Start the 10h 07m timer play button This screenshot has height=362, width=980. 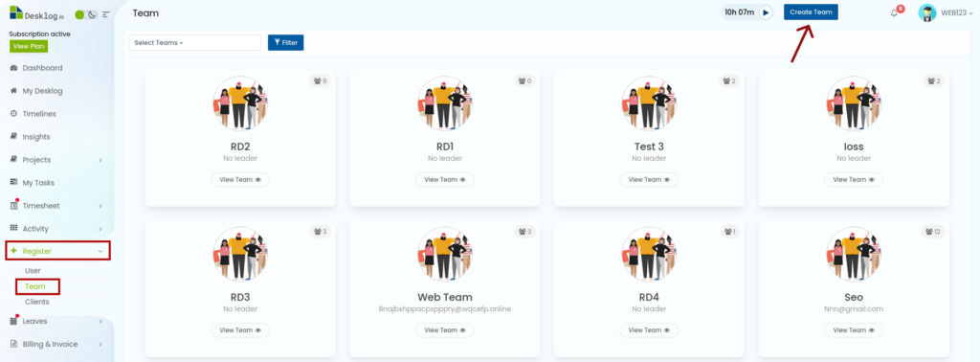[766, 12]
